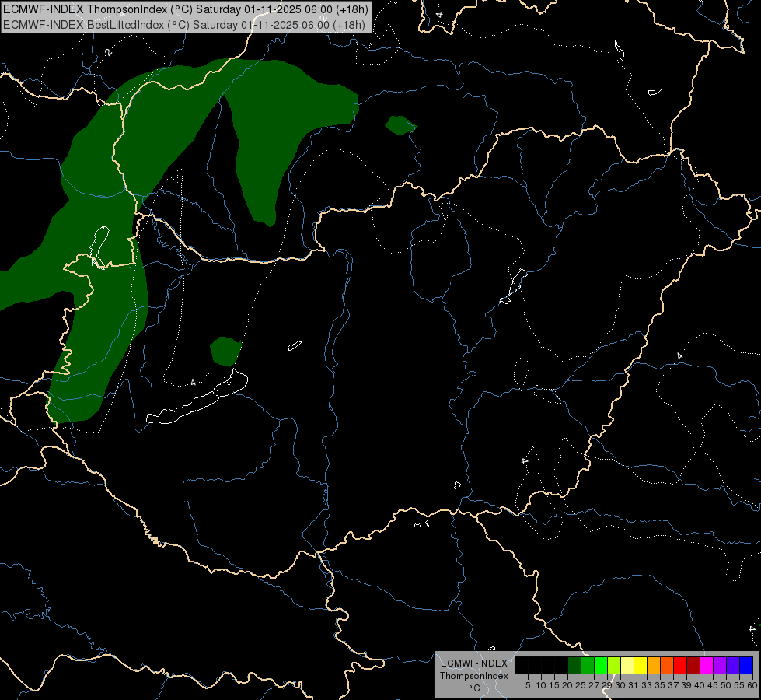This screenshot has width=761, height=700.
Task: Click the dark green 20–25 legend swatch
Action: 574,665
